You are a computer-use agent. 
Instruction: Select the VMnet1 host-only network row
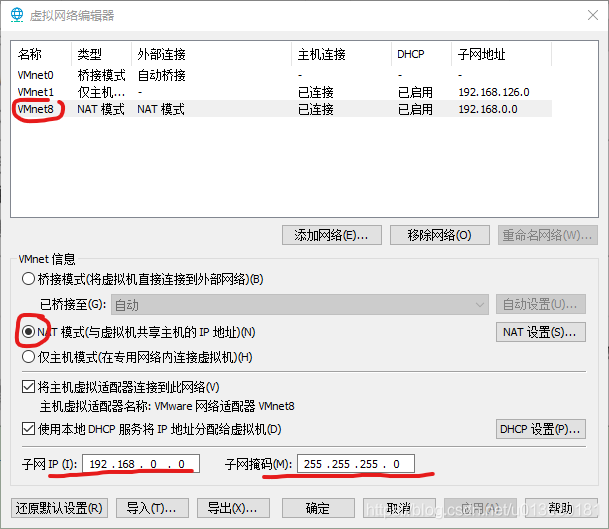(x=36, y=92)
